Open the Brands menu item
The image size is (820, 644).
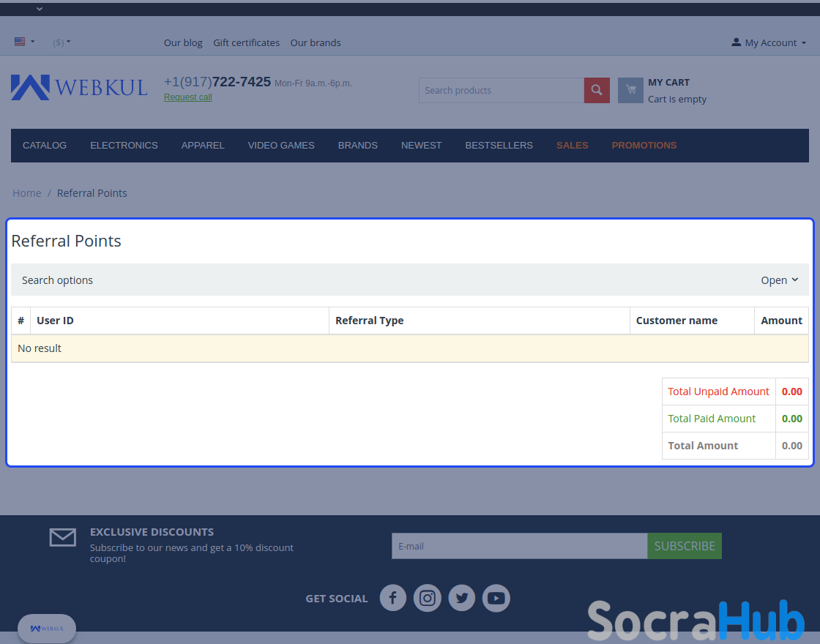point(358,146)
